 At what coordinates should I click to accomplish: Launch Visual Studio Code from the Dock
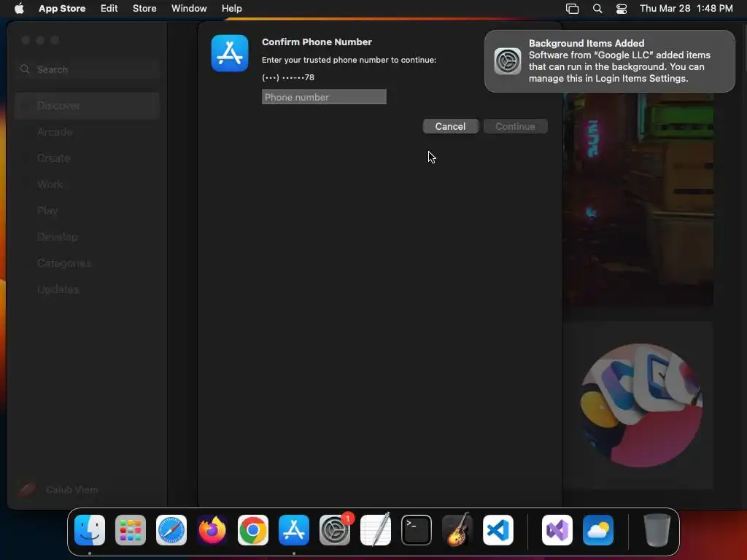point(498,530)
